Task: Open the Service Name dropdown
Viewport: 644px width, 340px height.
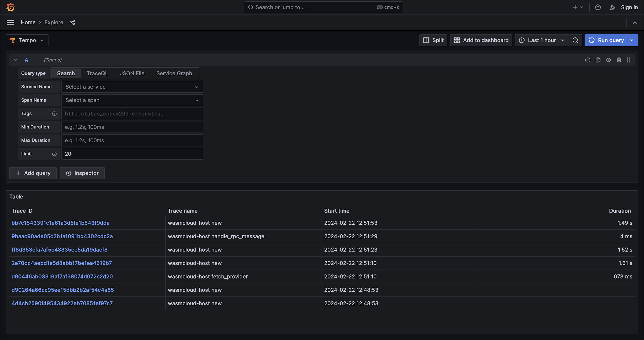Action: [132, 87]
